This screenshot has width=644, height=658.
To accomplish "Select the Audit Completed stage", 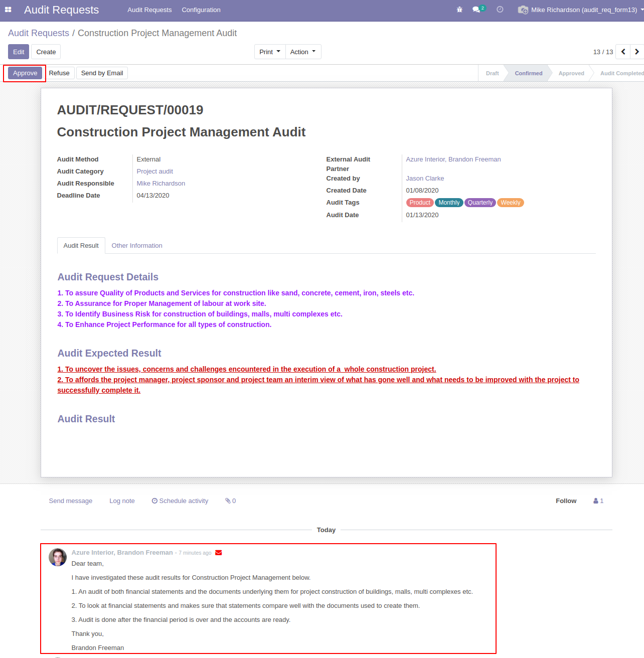I will [622, 73].
